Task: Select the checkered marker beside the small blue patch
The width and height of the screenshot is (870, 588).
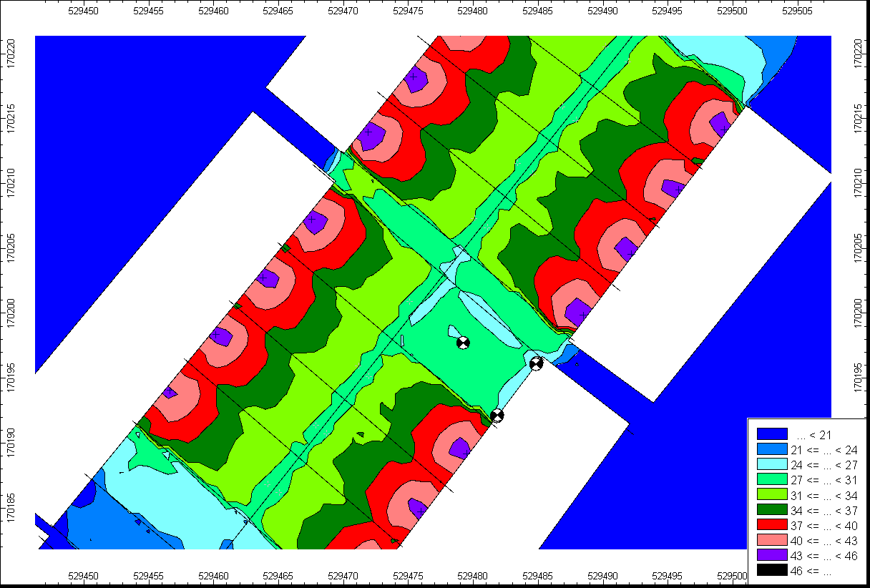Action: click(537, 363)
